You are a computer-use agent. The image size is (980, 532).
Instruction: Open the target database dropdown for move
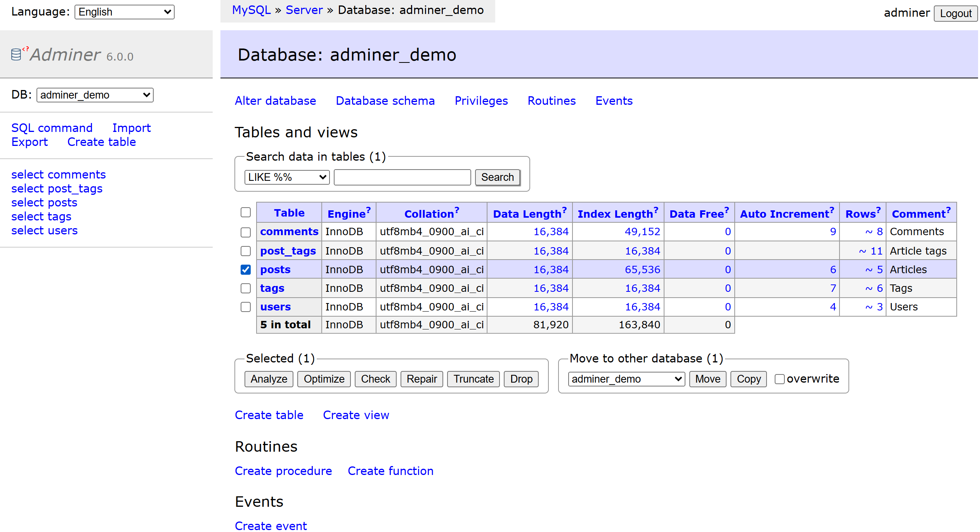626,379
